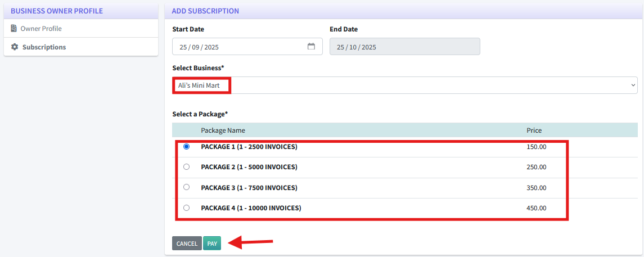The width and height of the screenshot is (644, 257).
Task: Click the 350.00 price of Package 3
Action: click(536, 187)
